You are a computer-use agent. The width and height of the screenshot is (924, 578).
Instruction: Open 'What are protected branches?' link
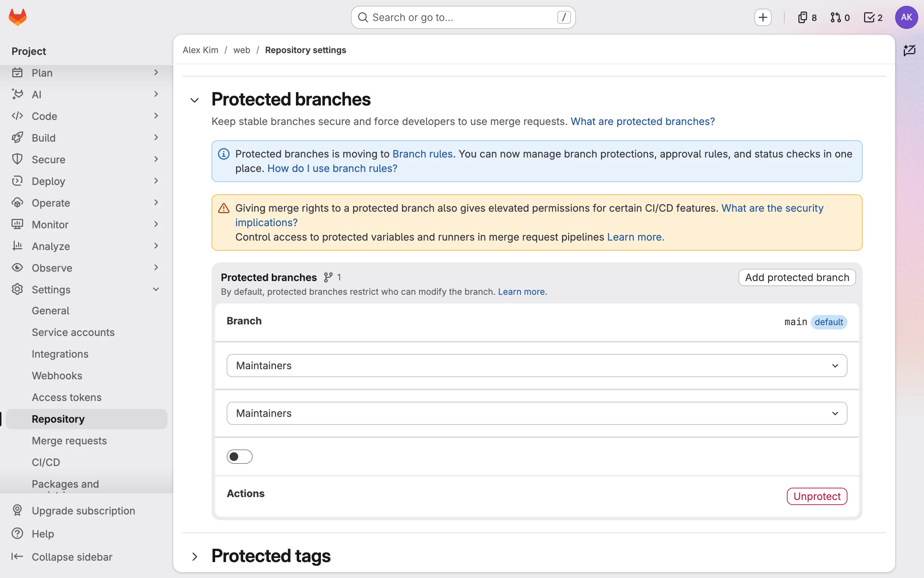point(642,121)
